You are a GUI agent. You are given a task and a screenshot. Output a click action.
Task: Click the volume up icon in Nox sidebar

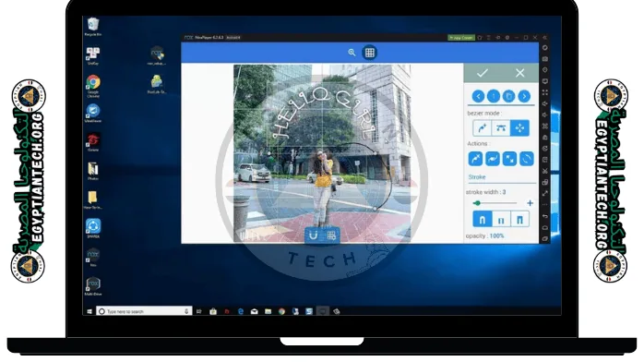pos(545,103)
